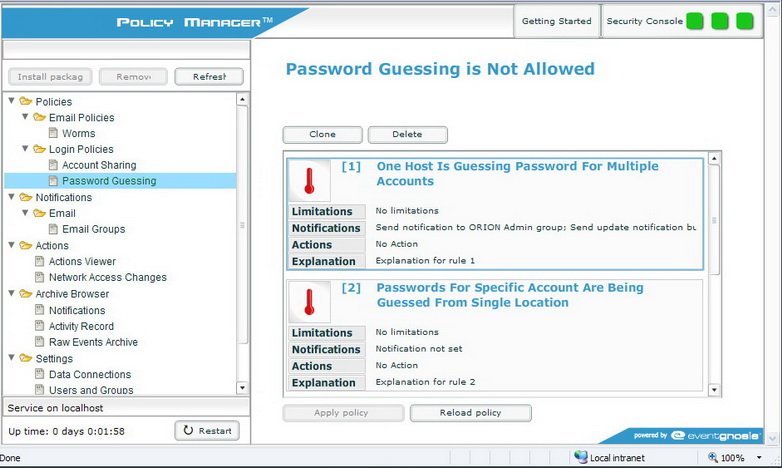Click 'Explanation for rule 1' text
Viewport: 782px width, 468px height.
425,260
